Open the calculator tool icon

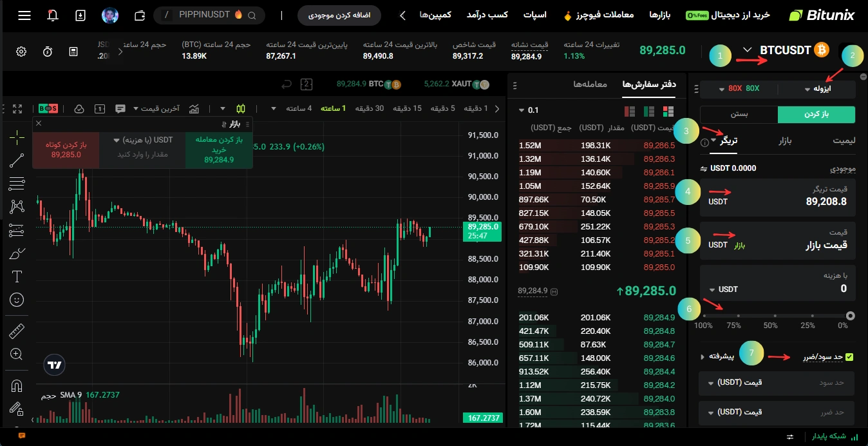73,52
